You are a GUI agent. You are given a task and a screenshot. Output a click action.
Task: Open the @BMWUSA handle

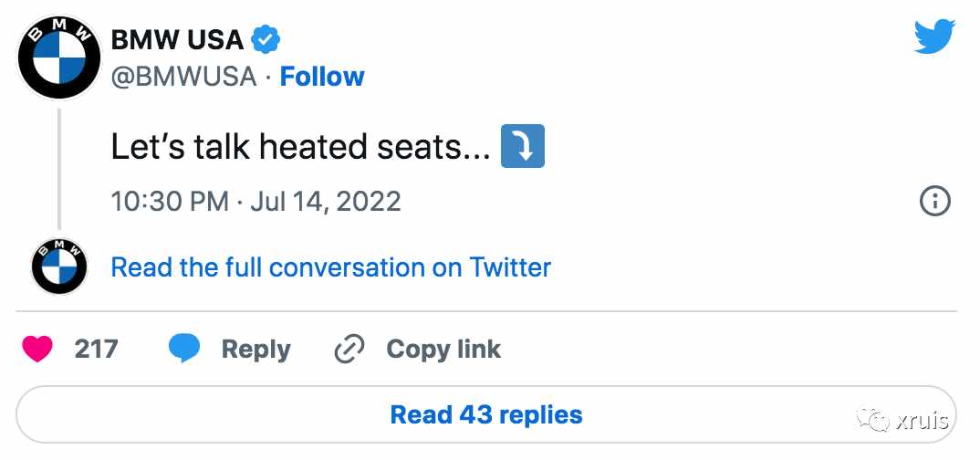click(183, 77)
